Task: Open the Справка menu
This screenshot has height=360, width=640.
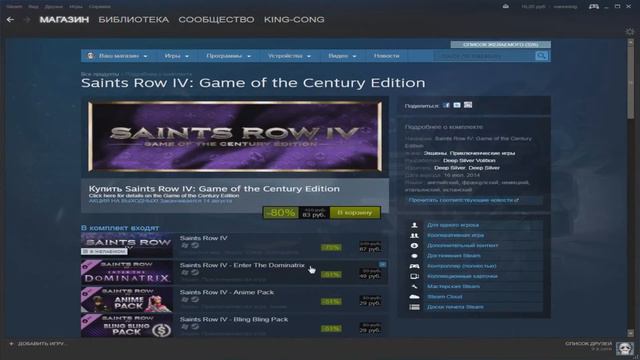Action: [x=100, y=7]
